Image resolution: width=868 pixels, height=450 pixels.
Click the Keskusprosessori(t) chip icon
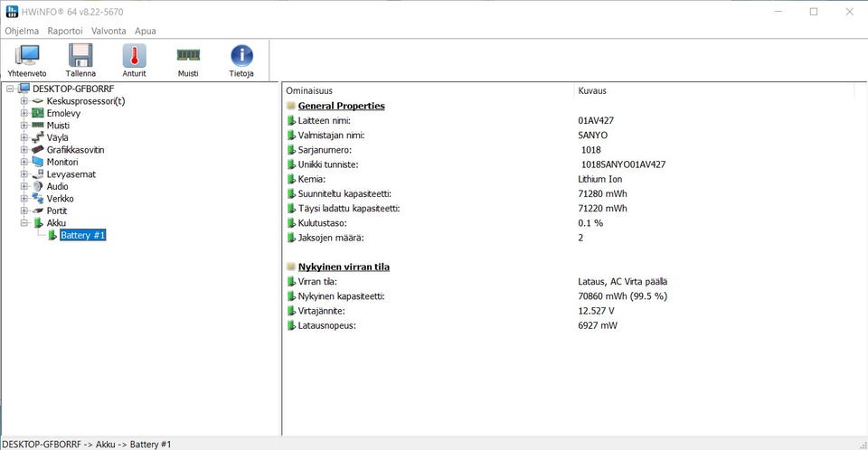(x=38, y=101)
